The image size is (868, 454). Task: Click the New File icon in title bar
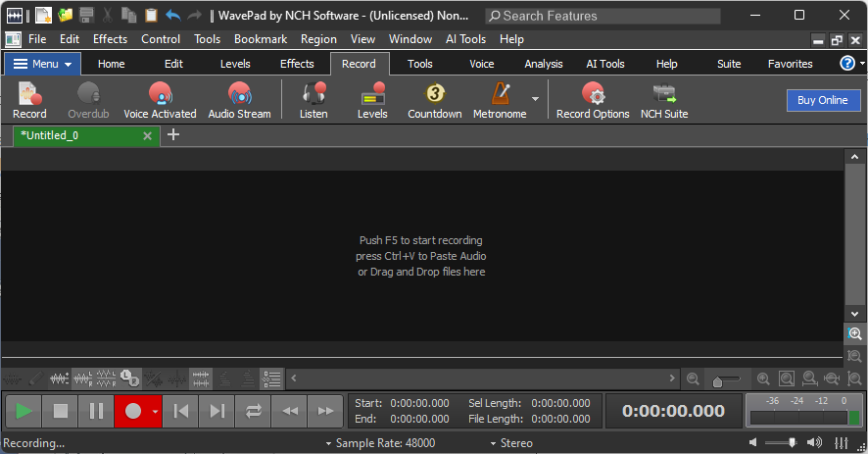[x=43, y=15]
